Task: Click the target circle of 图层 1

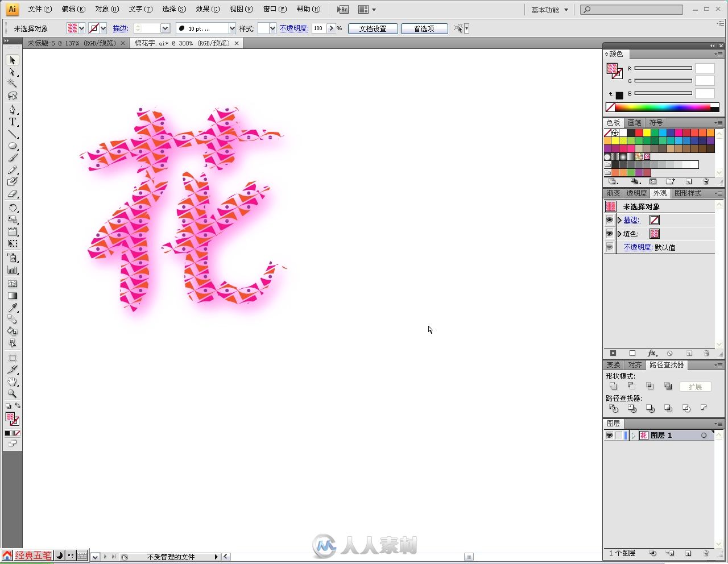Action: pos(704,436)
